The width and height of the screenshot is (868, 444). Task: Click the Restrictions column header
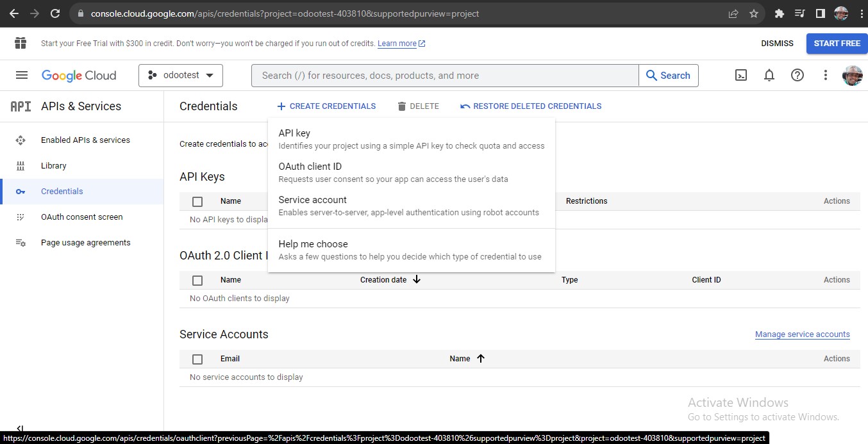click(x=587, y=201)
